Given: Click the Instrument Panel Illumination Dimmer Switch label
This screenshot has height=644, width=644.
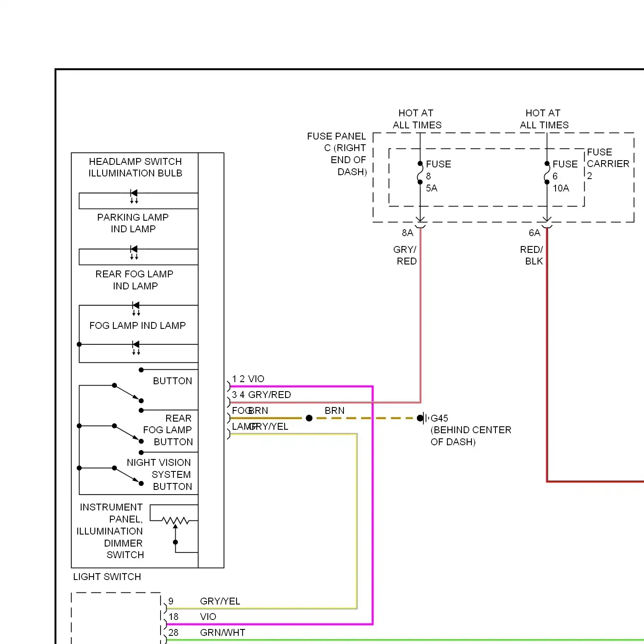Looking at the screenshot, I should pyautogui.click(x=110, y=531).
